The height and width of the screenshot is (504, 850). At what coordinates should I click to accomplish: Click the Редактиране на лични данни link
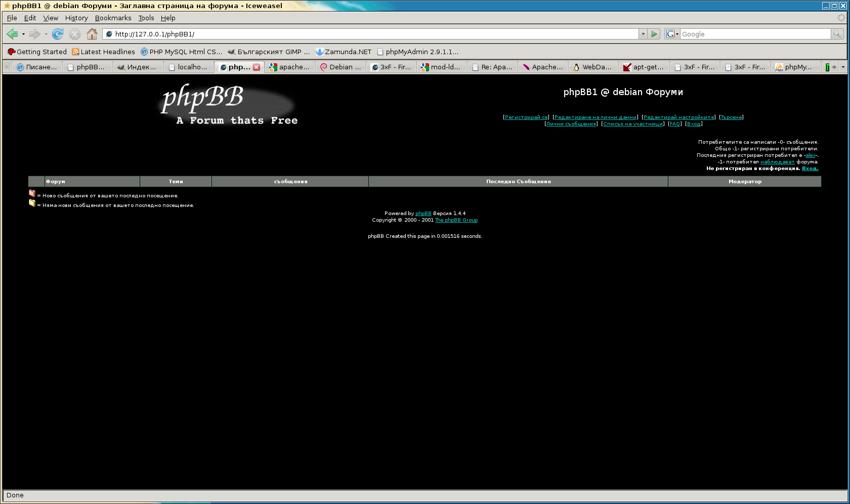(x=596, y=117)
